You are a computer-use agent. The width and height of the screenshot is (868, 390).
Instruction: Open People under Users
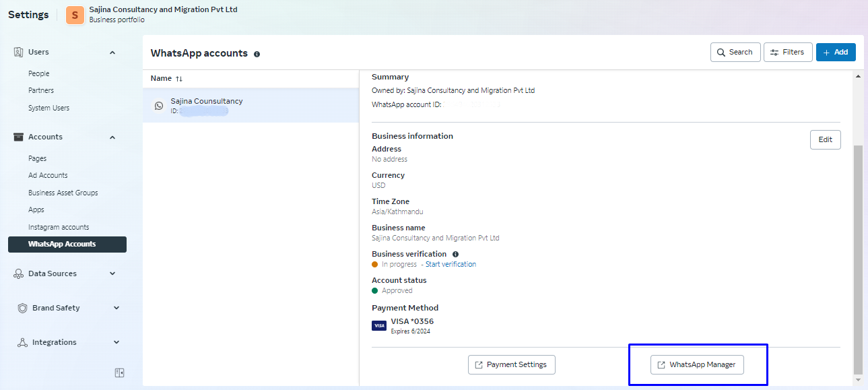pos(38,73)
